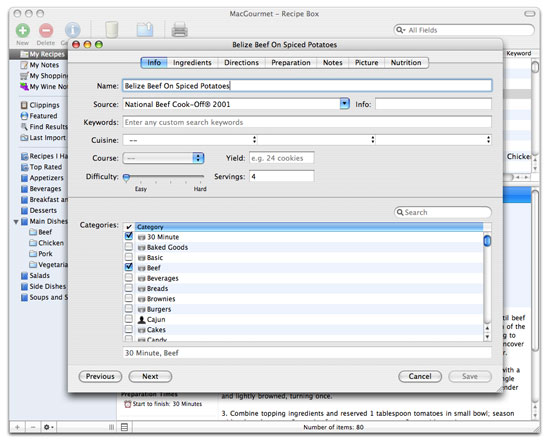The image size is (550, 444).
Task: Open the Top Rated smart list
Action: 41,167
